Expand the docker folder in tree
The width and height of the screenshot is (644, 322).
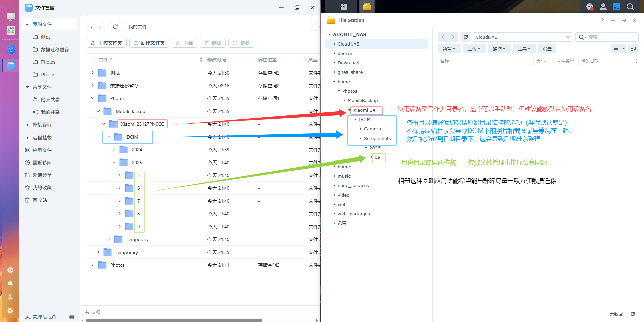click(x=334, y=53)
